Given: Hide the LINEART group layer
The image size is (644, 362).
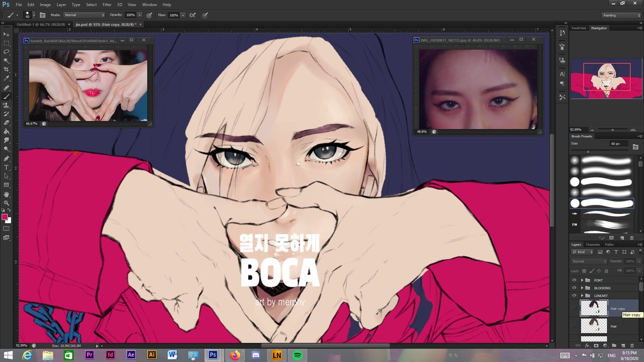Looking at the screenshot, I should tap(574, 295).
